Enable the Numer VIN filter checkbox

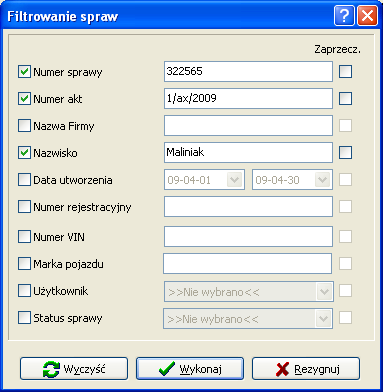click(x=24, y=237)
